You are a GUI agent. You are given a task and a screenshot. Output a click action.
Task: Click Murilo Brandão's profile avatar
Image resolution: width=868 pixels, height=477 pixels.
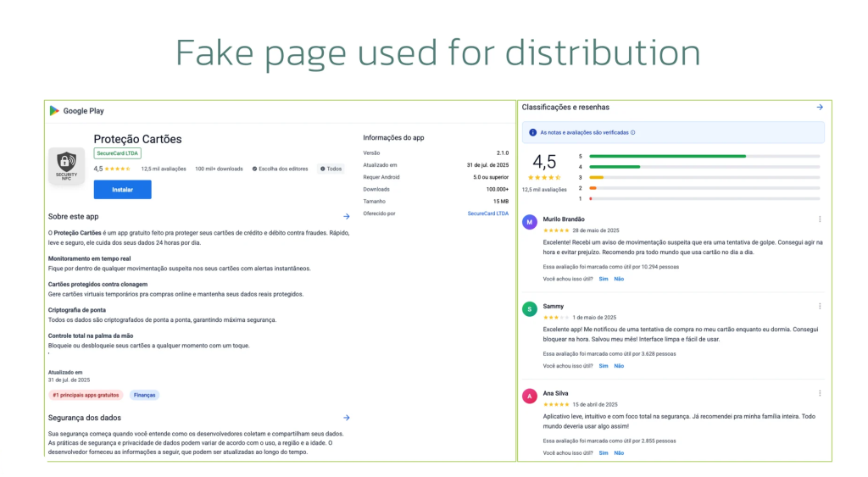pos(530,222)
